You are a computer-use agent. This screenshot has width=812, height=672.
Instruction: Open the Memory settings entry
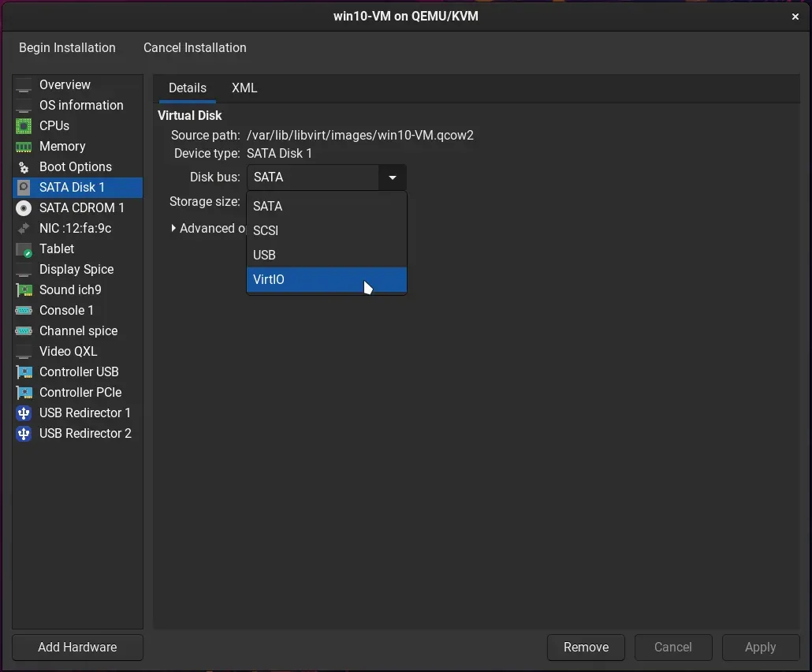pos(78,146)
